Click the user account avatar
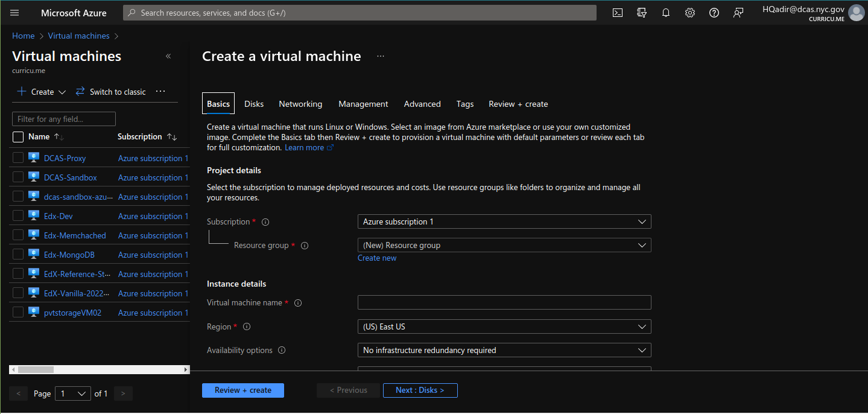This screenshot has height=414, width=868. [x=856, y=13]
